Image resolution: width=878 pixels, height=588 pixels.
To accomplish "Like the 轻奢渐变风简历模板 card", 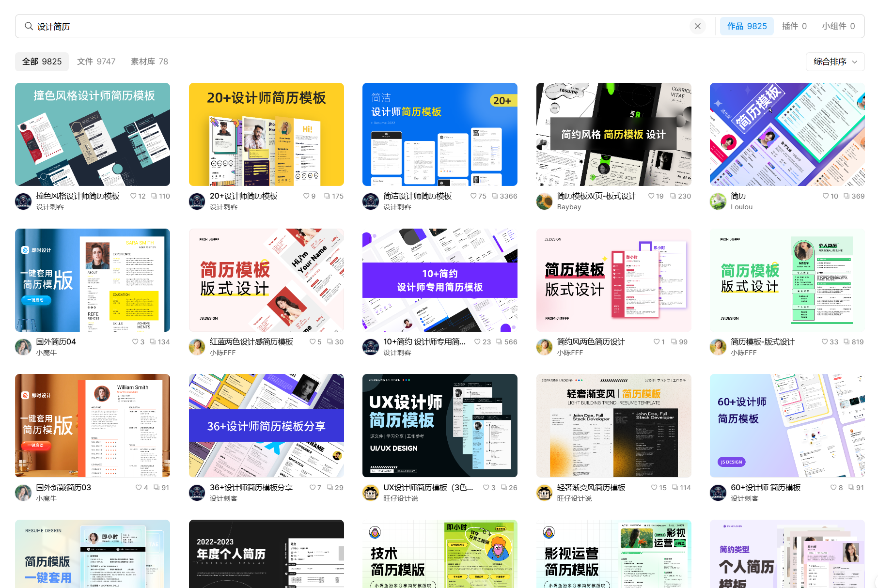I will pos(654,488).
